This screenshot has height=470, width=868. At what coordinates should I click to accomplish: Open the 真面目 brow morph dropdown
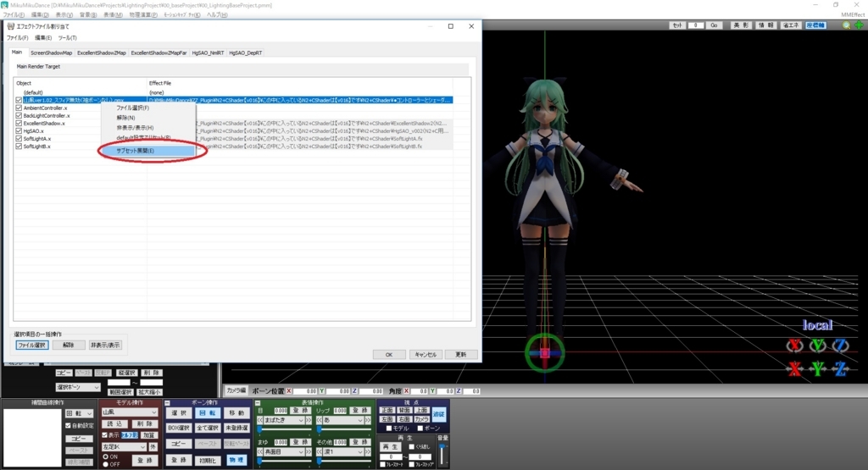[284, 451]
